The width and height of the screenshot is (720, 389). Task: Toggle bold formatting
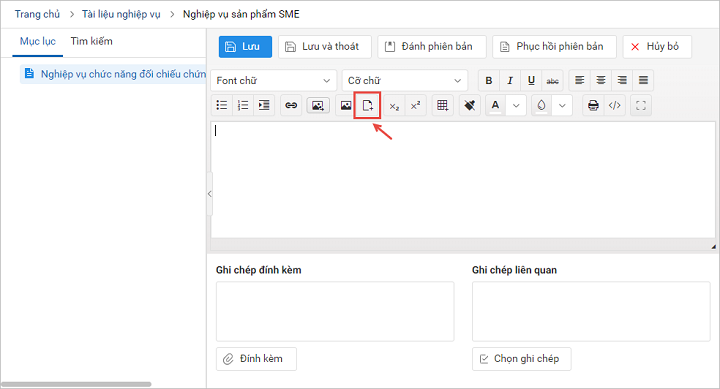click(489, 80)
